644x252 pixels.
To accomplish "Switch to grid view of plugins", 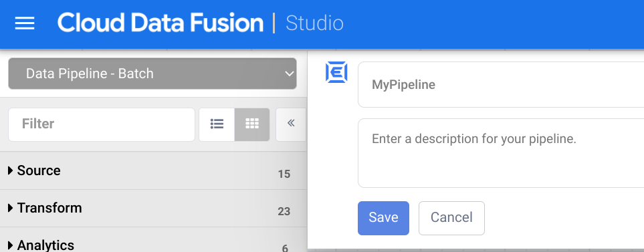I will (252, 124).
